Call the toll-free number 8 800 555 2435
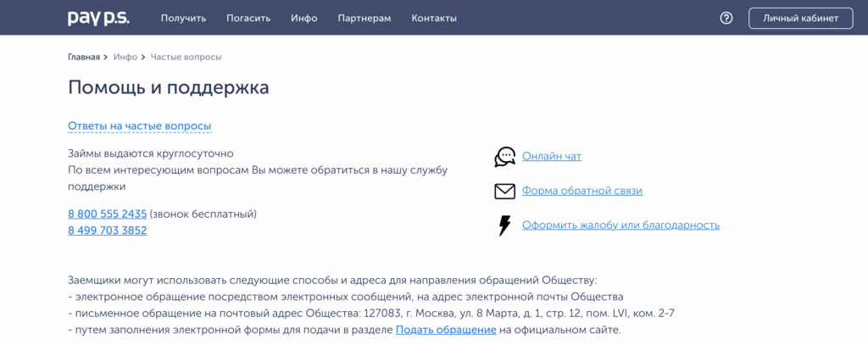 point(108,214)
